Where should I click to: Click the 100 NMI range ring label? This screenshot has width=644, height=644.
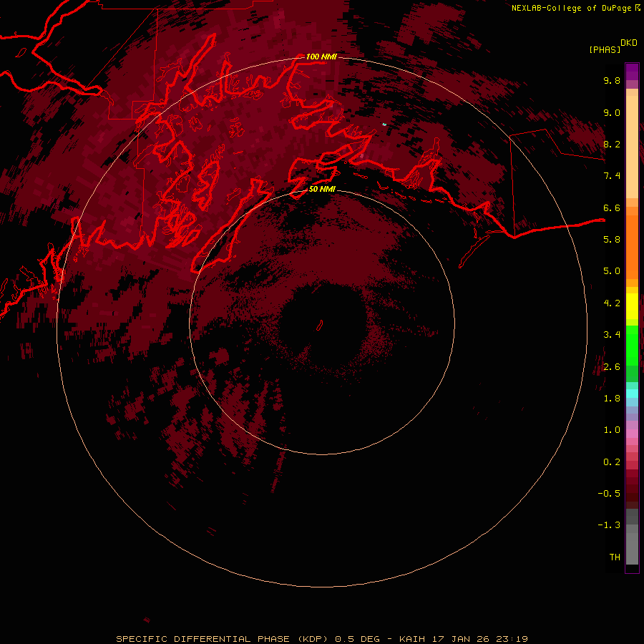coord(321,57)
